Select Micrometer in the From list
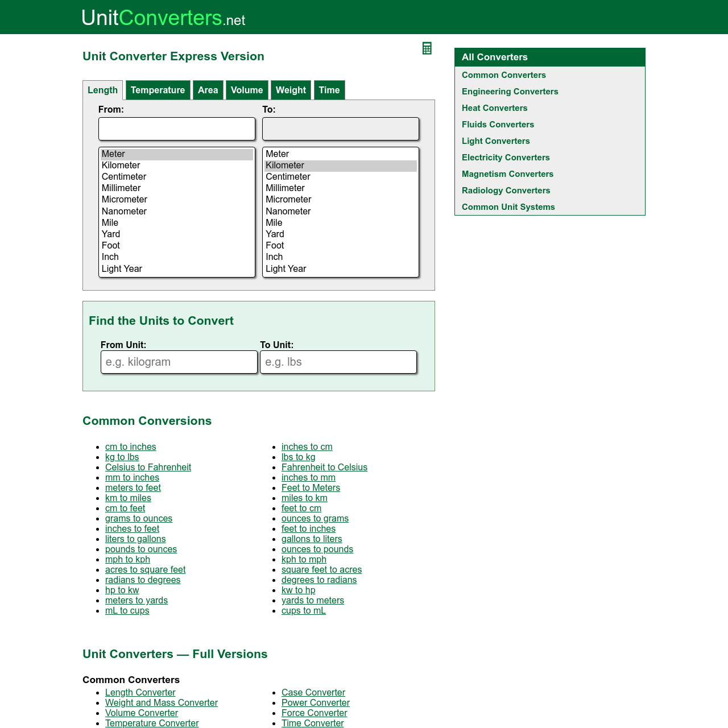 [x=177, y=200]
